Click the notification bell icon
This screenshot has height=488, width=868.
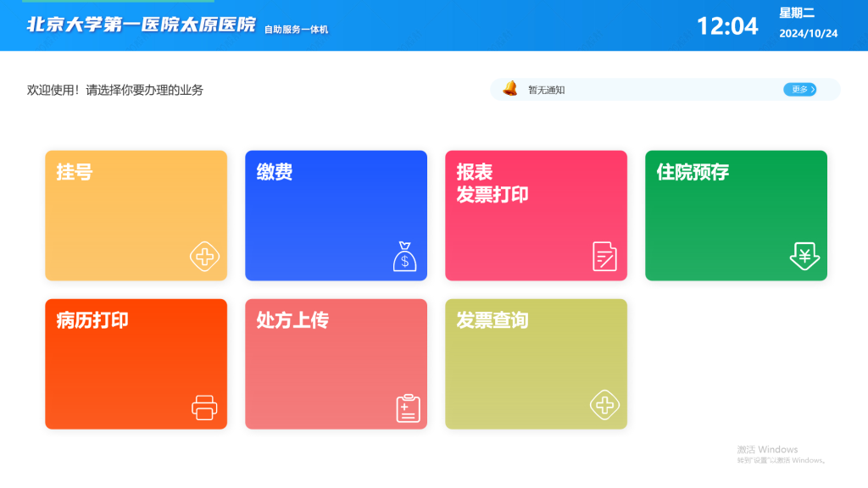coord(509,88)
